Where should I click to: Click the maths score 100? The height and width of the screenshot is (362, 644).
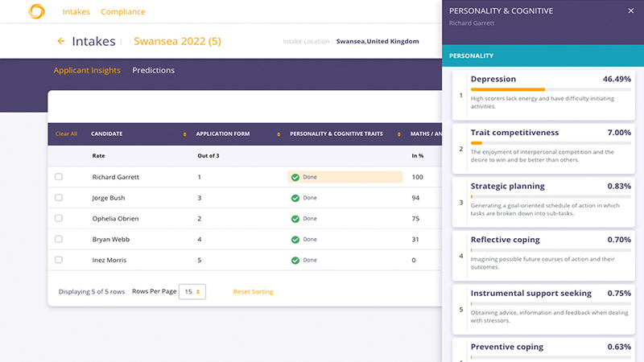click(417, 177)
